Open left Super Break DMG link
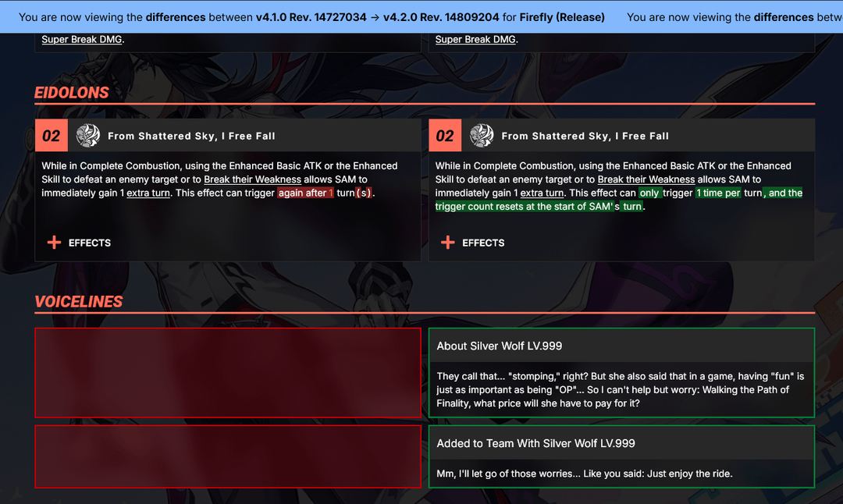The height and width of the screenshot is (504, 843). [x=82, y=39]
